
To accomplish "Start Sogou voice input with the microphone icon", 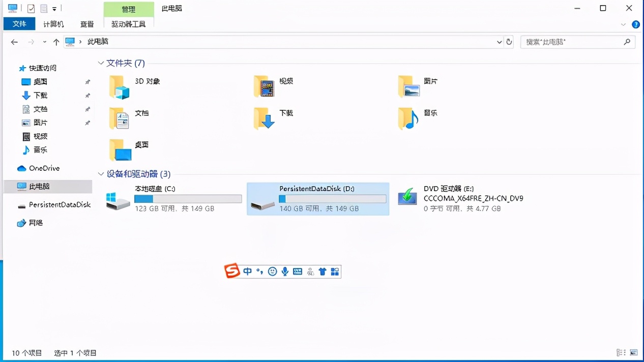I will (285, 271).
